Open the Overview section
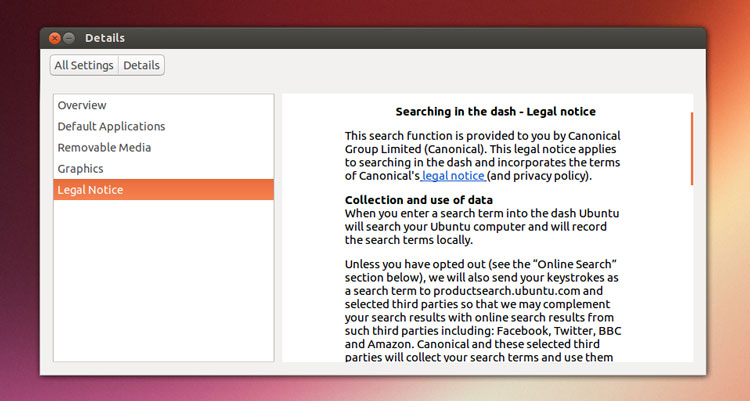Image resolution: width=750 pixels, height=401 pixels. point(82,105)
